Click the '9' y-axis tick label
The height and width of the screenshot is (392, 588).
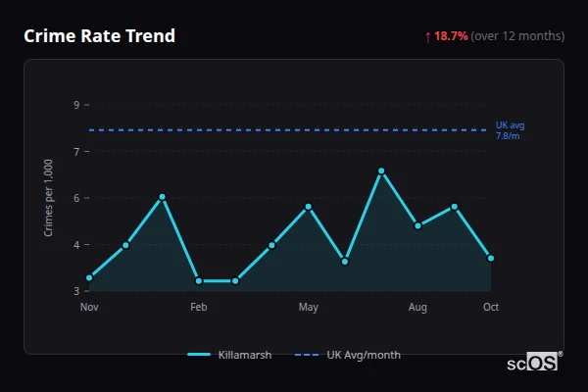[x=76, y=105]
